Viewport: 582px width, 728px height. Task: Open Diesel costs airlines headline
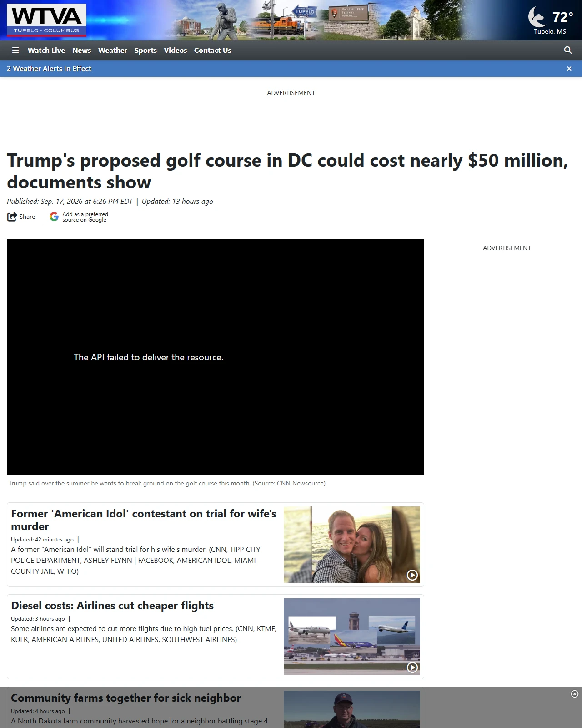pyautogui.click(x=112, y=606)
